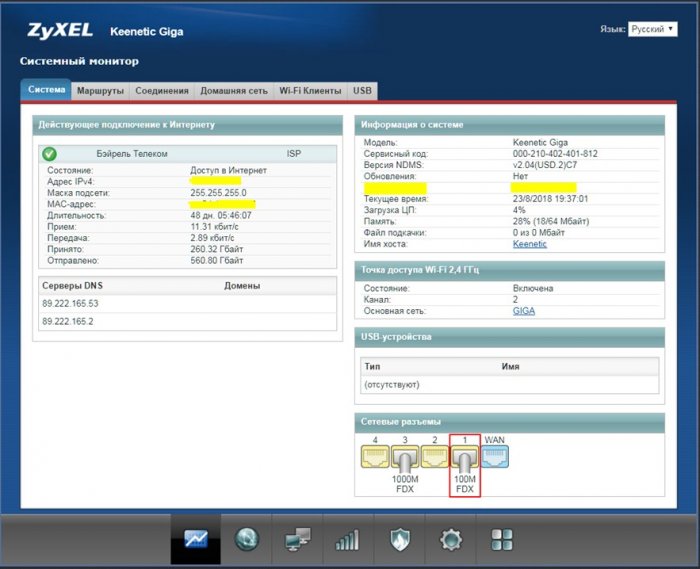Open the Security shield icon
The image size is (700, 569).
[x=398, y=540]
